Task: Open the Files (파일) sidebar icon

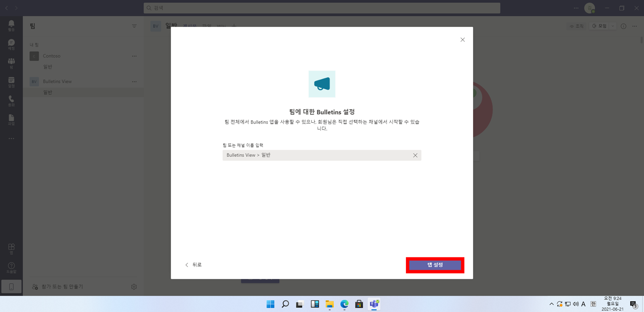Action: pos(11,120)
